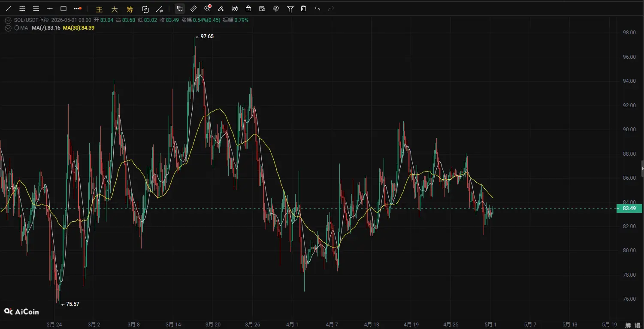Click the trash can delete drawings icon

coord(303,9)
